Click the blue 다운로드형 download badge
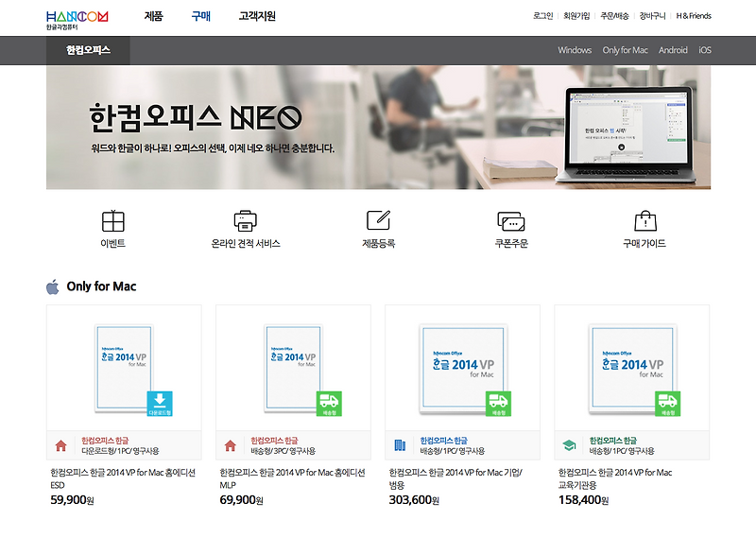The height and width of the screenshot is (538, 756). tap(160, 404)
